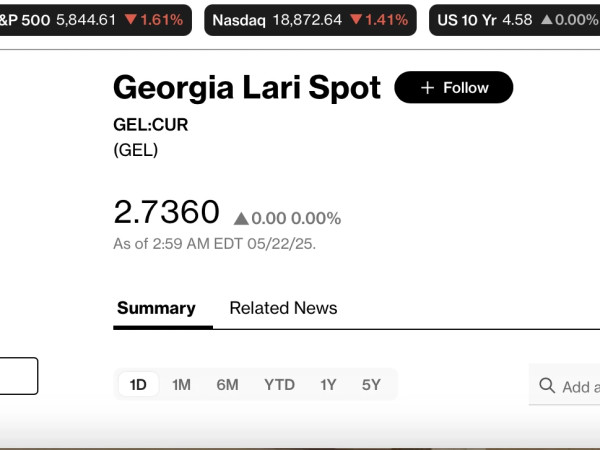Switch chart to YTD range
The width and height of the screenshot is (600, 450).
coord(279,384)
